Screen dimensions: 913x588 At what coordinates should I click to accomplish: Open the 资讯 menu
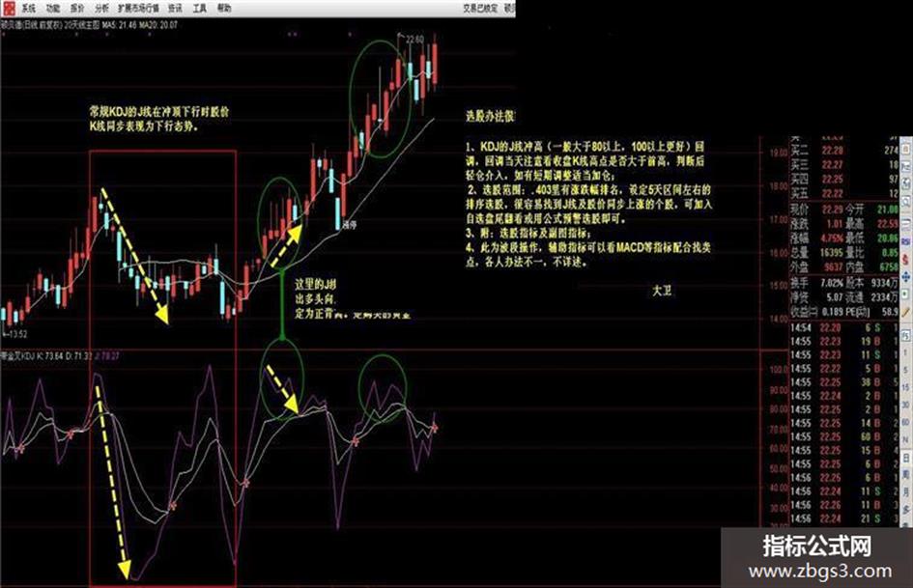point(175,8)
